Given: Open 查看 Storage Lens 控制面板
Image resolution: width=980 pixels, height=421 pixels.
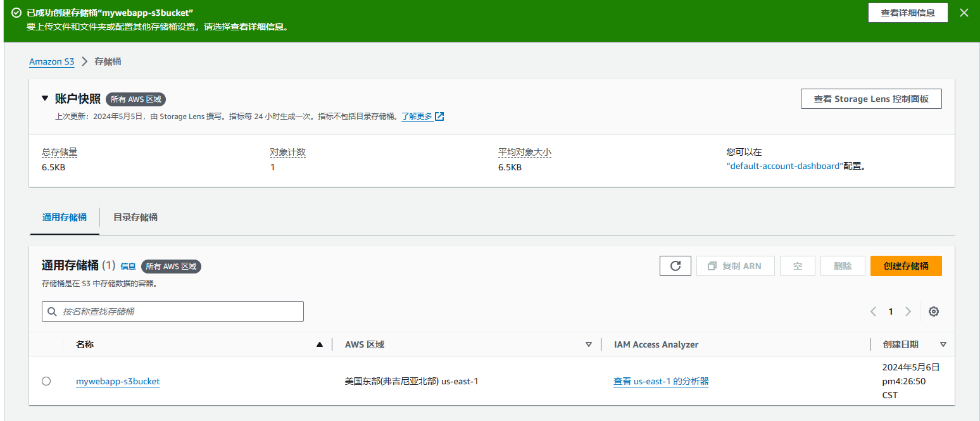Looking at the screenshot, I should click(871, 99).
